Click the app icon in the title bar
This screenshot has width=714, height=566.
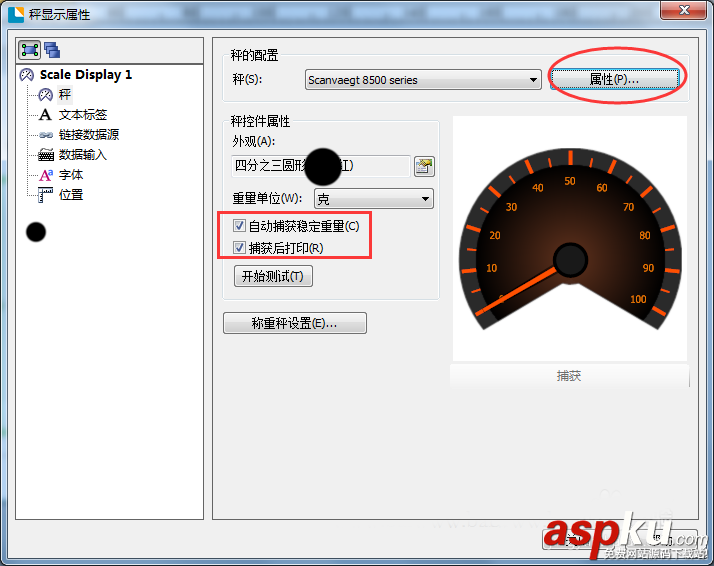(16, 14)
